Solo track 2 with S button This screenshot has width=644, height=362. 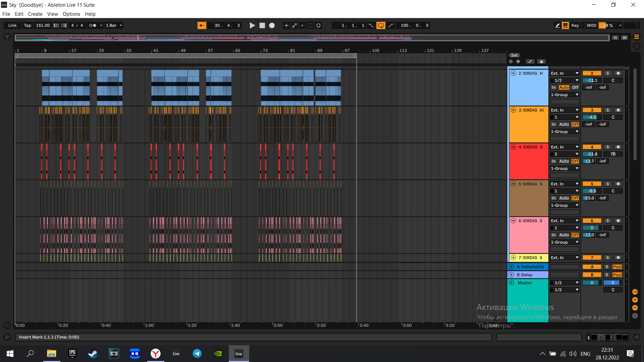(x=607, y=73)
